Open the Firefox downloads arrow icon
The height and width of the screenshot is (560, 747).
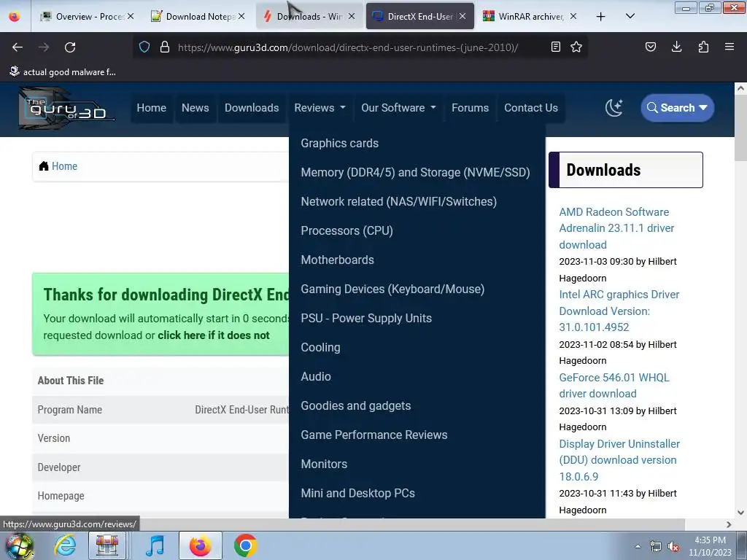pyautogui.click(x=676, y=47)
